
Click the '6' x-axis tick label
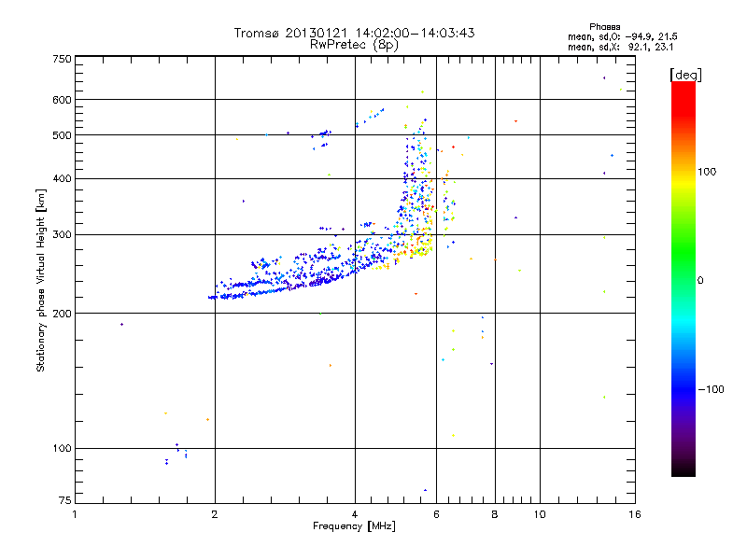pos(436,514)
